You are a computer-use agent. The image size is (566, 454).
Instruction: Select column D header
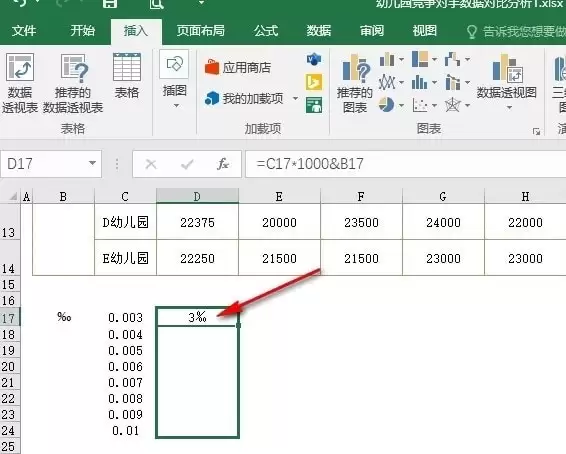(197, 196)
